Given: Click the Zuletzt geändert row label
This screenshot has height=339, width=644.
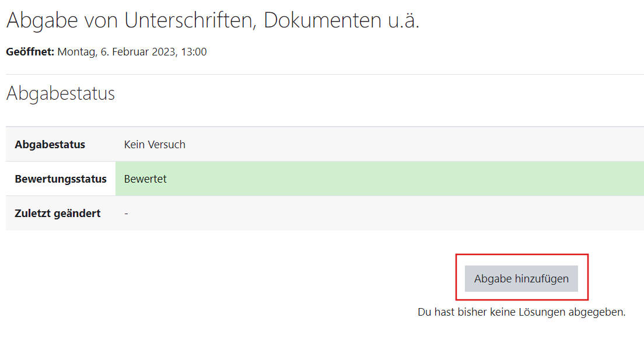Looking at the screenshot, I should click(58, 214).
